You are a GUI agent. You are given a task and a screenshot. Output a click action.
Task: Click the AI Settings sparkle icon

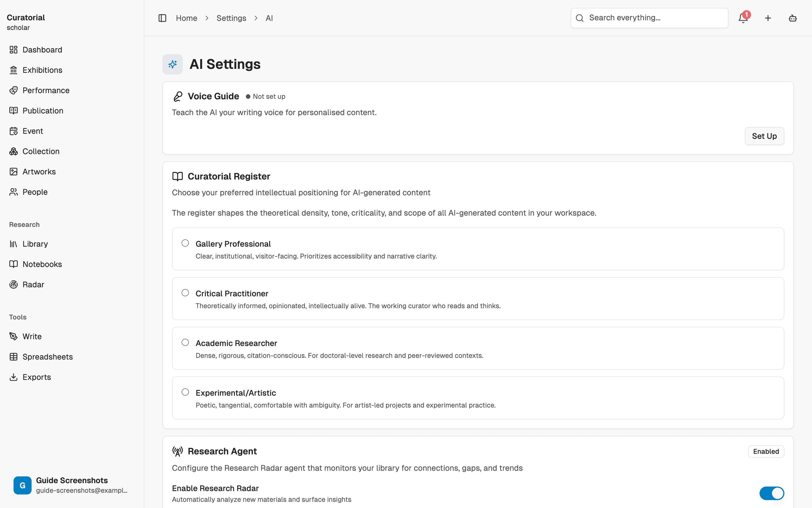[x=173, y=64]
